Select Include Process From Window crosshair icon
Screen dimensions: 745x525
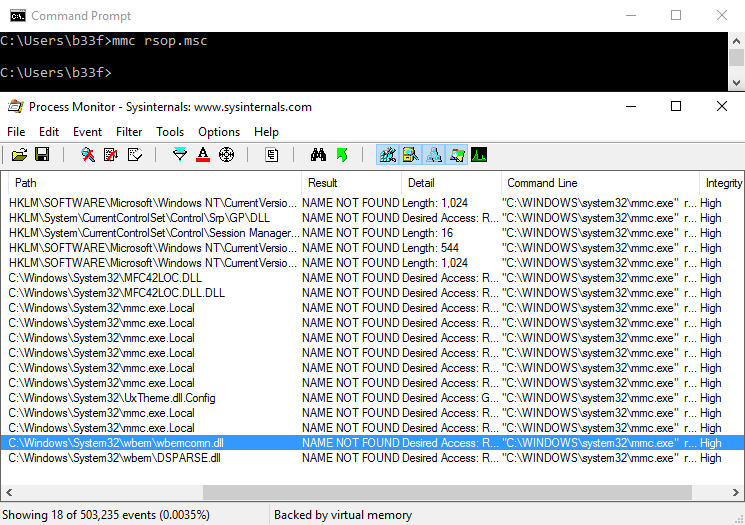pyautogui.click(x=226, y=155)
